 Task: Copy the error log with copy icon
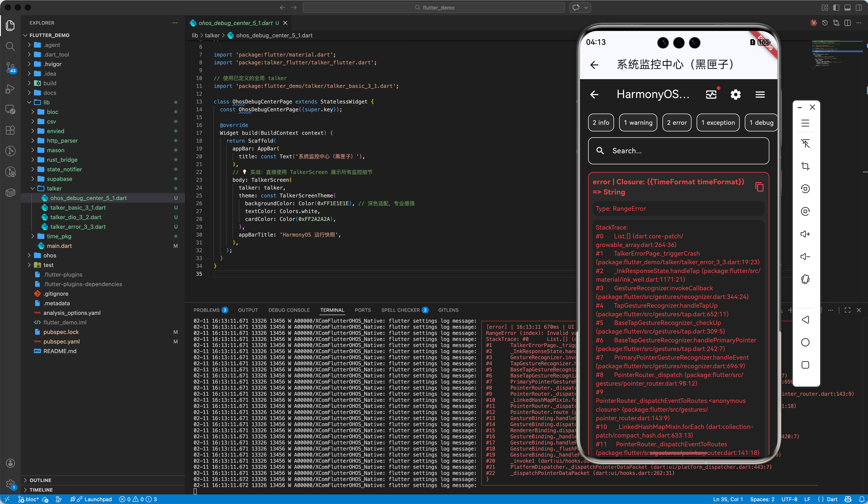click(759, 187)
